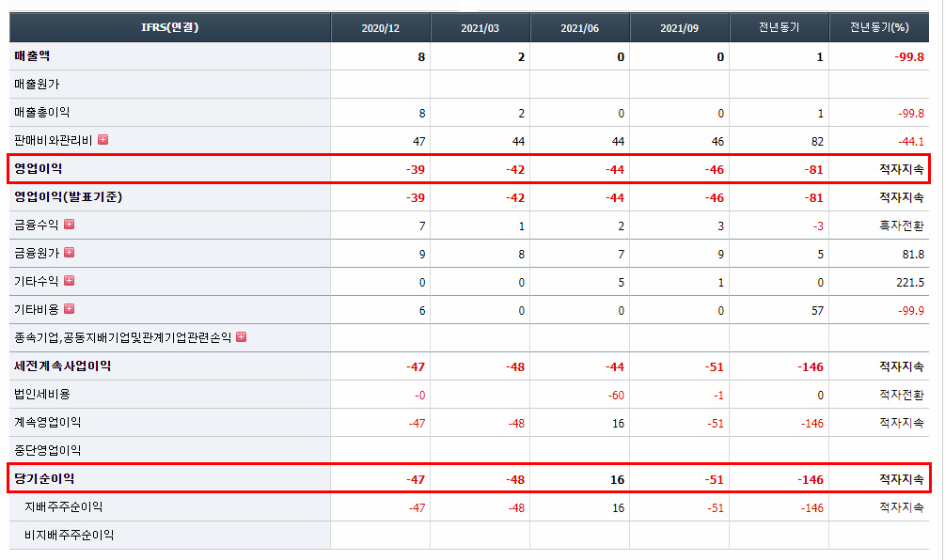
Task: Select the 기타비용 row label
Action: pyautogui.click(x=36, y=310)
